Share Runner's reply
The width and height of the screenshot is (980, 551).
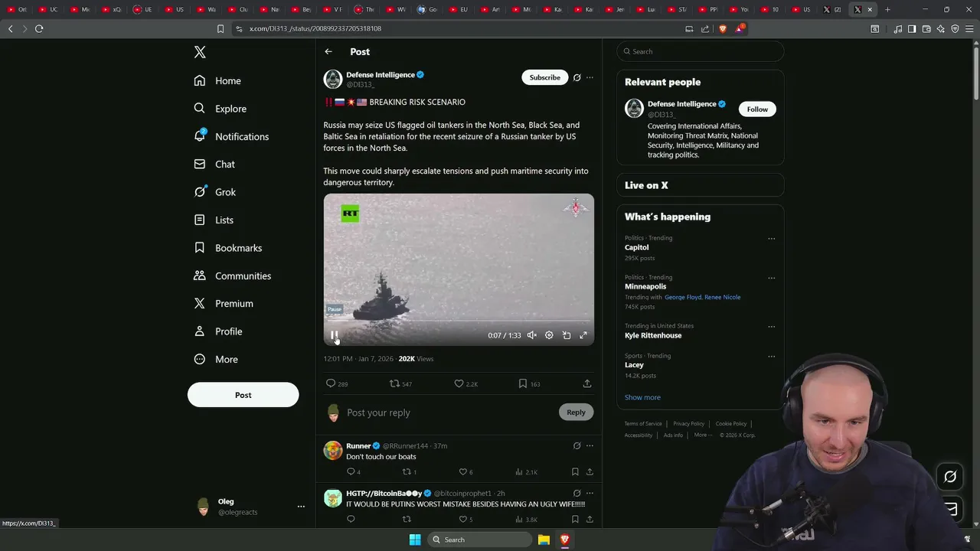tap(590, 471)
